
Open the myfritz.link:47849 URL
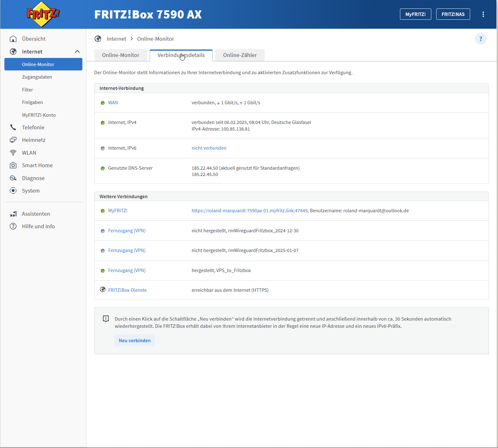250,211
